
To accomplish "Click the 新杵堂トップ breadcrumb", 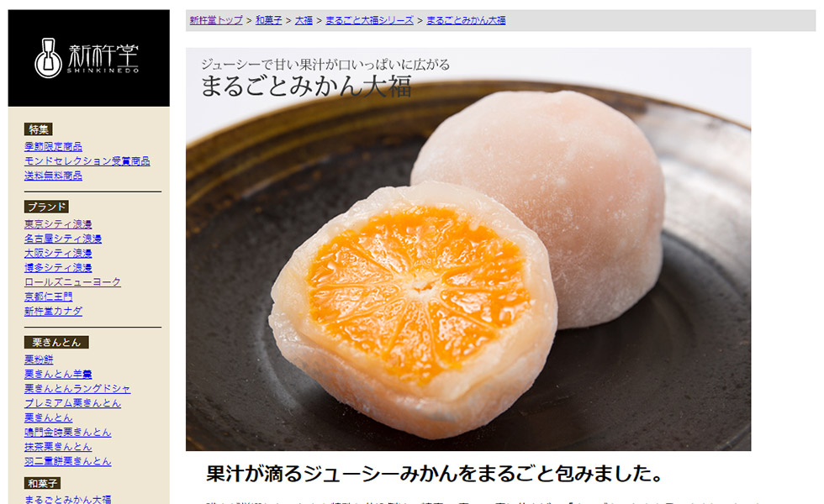I will point(216,20).
